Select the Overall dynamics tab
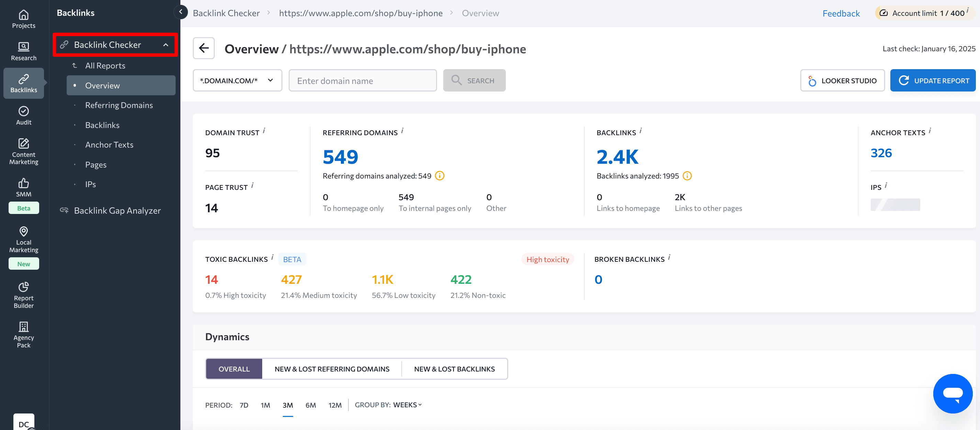The width and height of the screenshot is (980, 430). pos(234,369)
